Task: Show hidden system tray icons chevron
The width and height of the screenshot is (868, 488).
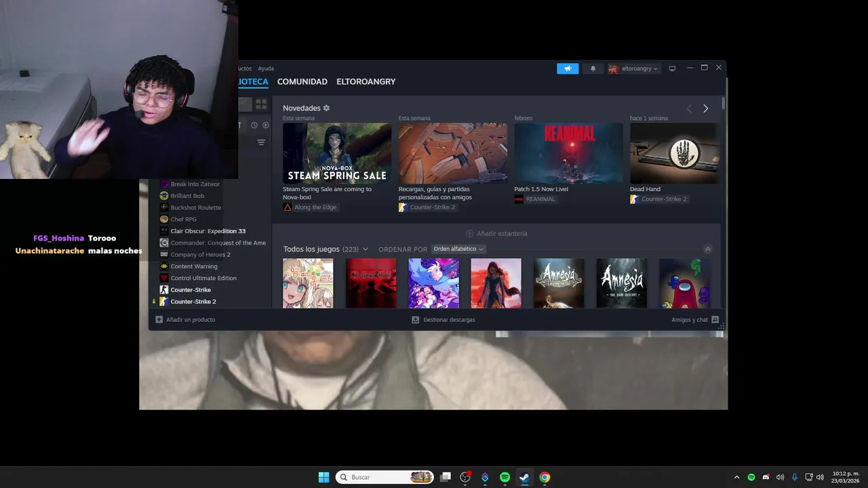Action: 737,477
